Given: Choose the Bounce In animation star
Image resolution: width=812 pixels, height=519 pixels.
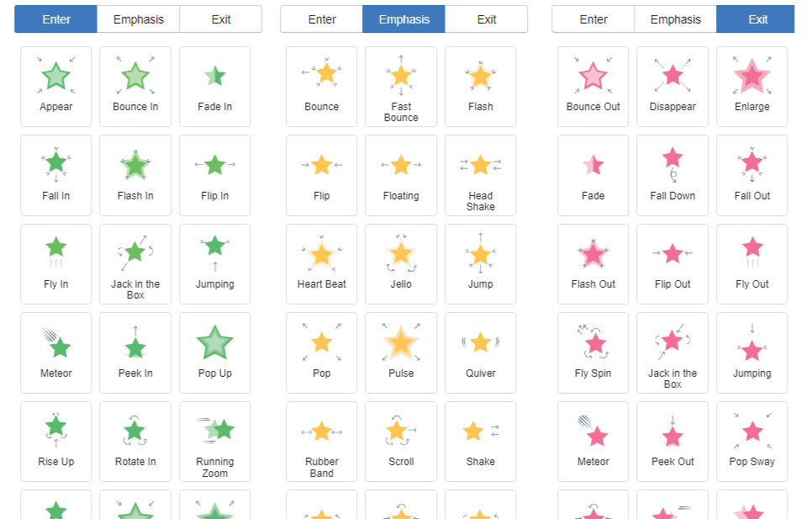Looking at the screenshot, I should (135, 86).
